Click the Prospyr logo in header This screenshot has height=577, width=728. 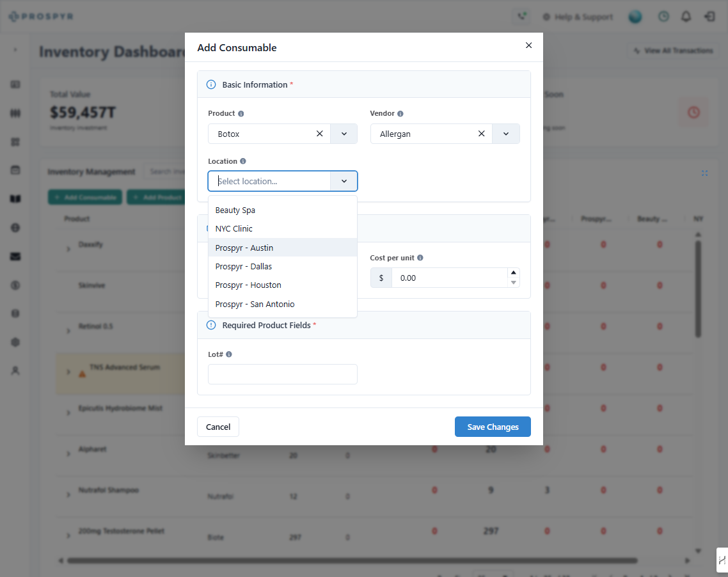(41, 16)
